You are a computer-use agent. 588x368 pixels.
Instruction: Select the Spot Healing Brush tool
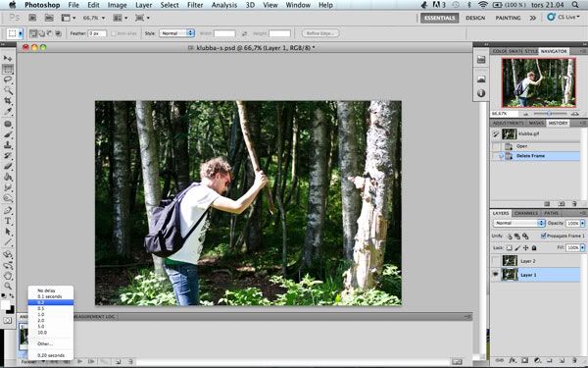(x=8, y=124)
